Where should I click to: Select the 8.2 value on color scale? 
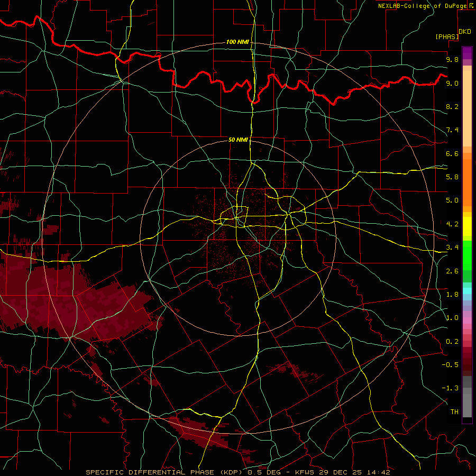(x=452, y=106)
